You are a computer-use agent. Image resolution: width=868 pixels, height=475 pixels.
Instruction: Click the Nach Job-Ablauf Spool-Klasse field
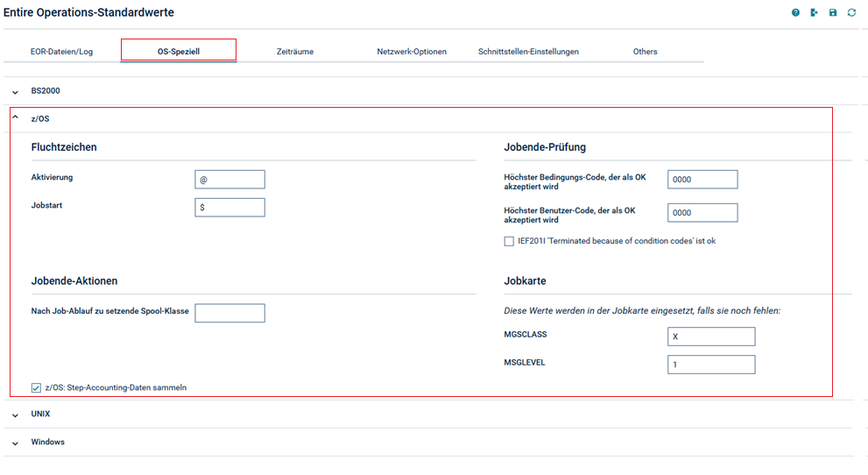coord(229,313)
